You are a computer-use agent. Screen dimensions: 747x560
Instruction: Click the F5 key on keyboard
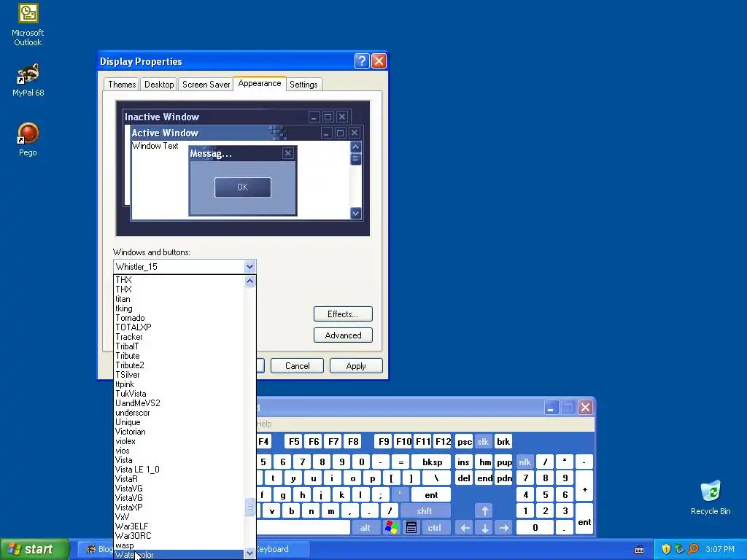(x=294, y=441)
